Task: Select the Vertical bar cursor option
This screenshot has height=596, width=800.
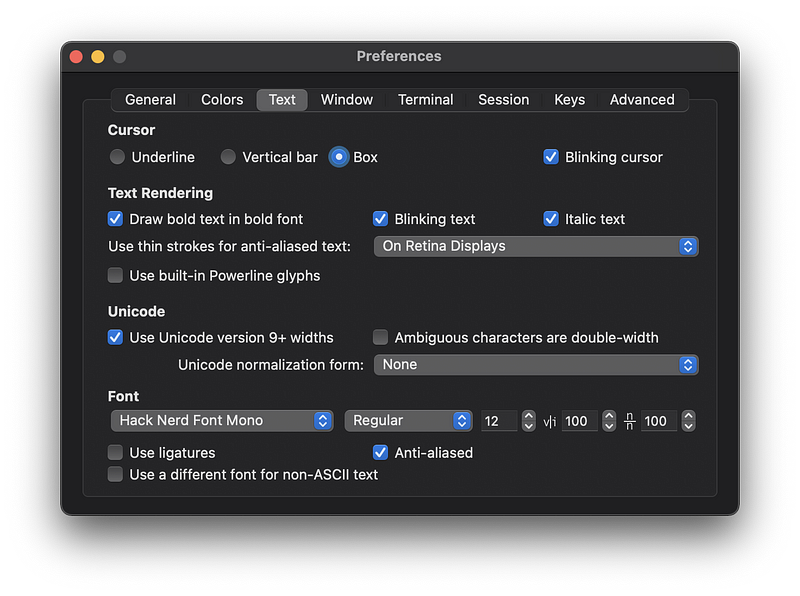Action: pos(229,157)
